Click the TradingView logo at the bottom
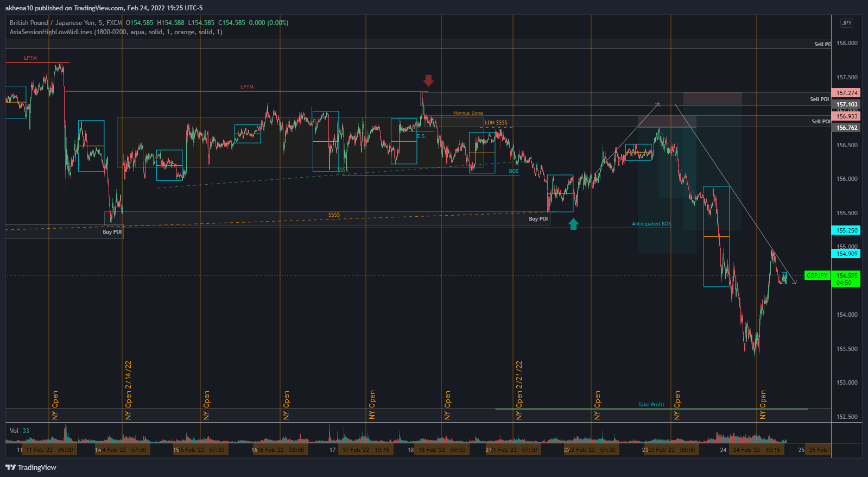The image size is (868, 477). (31, 467)
